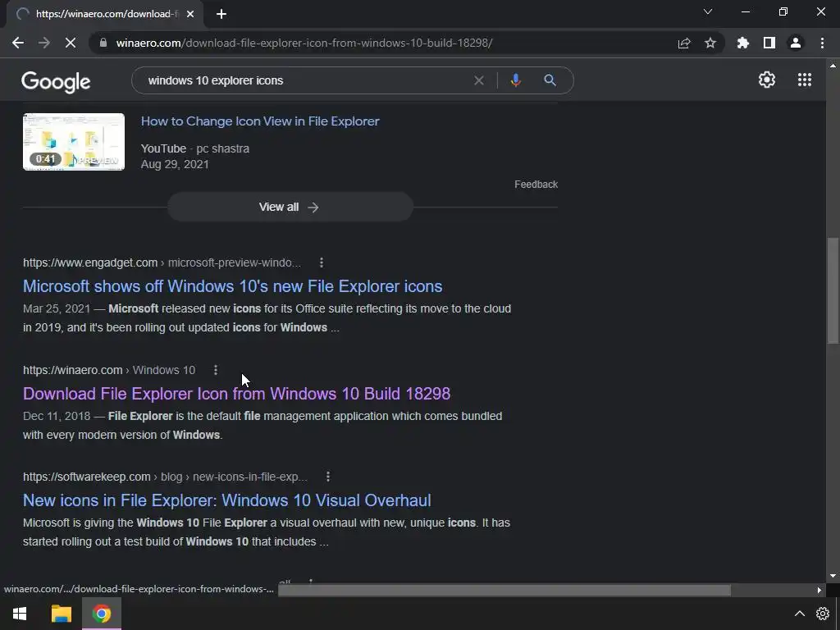Clear the search query text
Screen dimensions: 840x630
[x=479, y=80]
